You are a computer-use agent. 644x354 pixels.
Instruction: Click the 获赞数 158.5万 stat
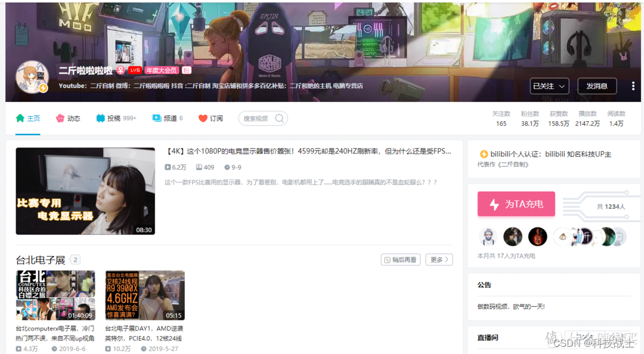[x=559, y=118]
